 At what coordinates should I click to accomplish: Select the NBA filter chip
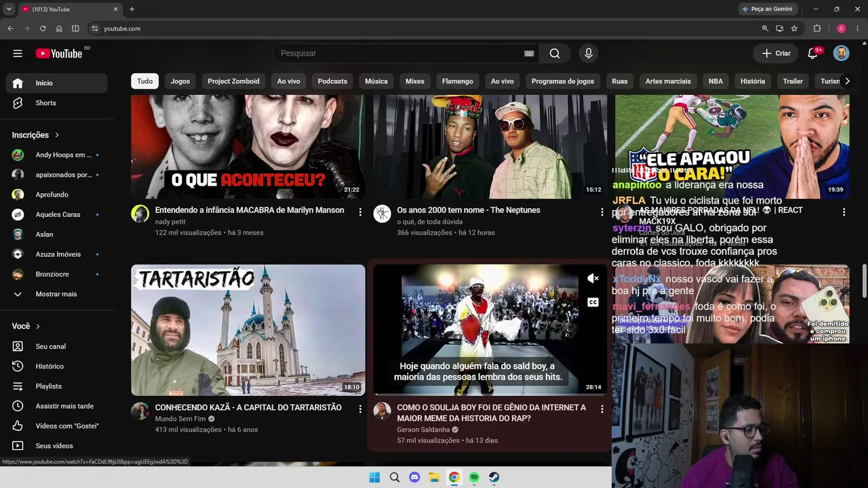click(x=716, y=81)
